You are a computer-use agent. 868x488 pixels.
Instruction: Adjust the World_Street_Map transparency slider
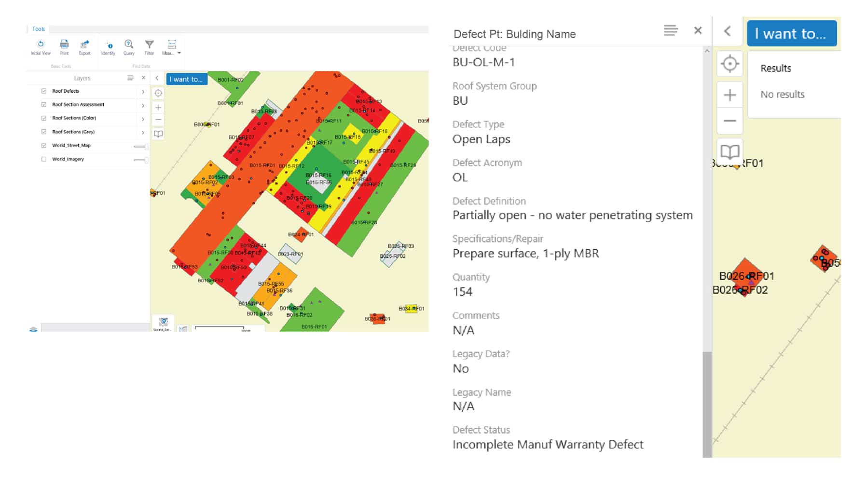point(140,146)
